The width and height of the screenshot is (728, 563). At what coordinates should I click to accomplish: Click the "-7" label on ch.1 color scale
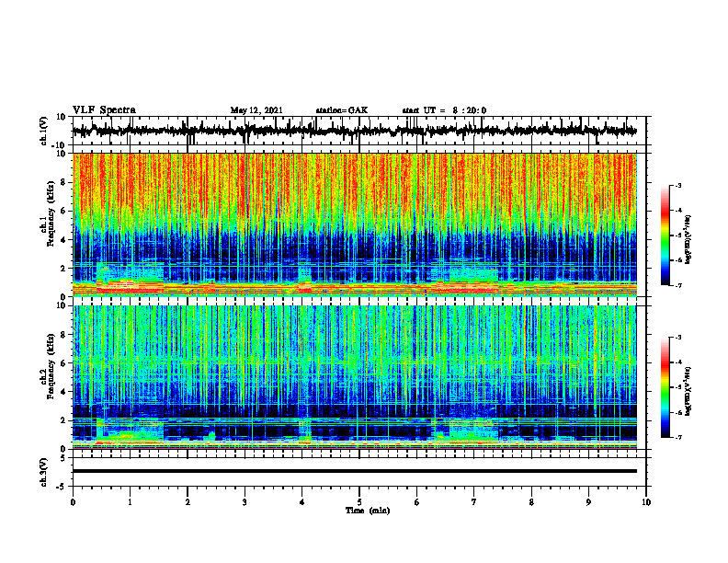tap(678, 285)
